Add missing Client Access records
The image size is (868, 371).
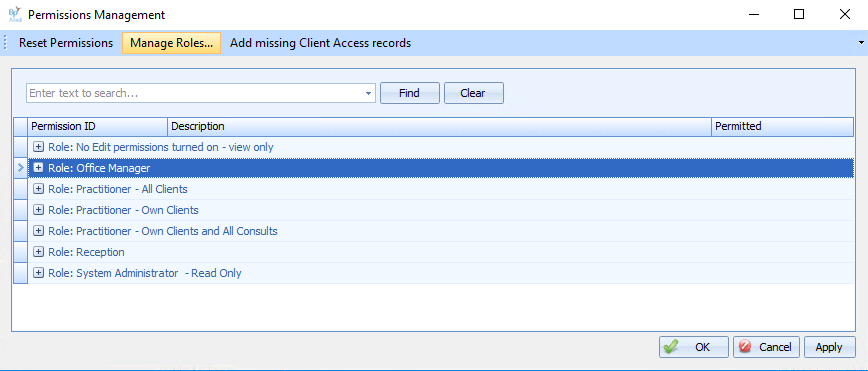click(x=321, y=43)
